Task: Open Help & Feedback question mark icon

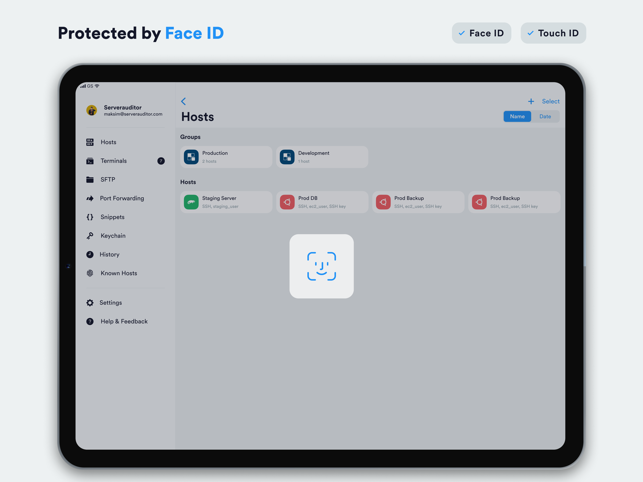Action: pos(90,322)
